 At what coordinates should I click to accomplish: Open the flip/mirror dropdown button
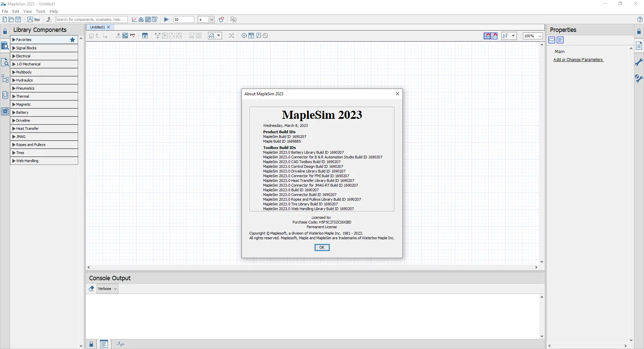coord(215,36)
